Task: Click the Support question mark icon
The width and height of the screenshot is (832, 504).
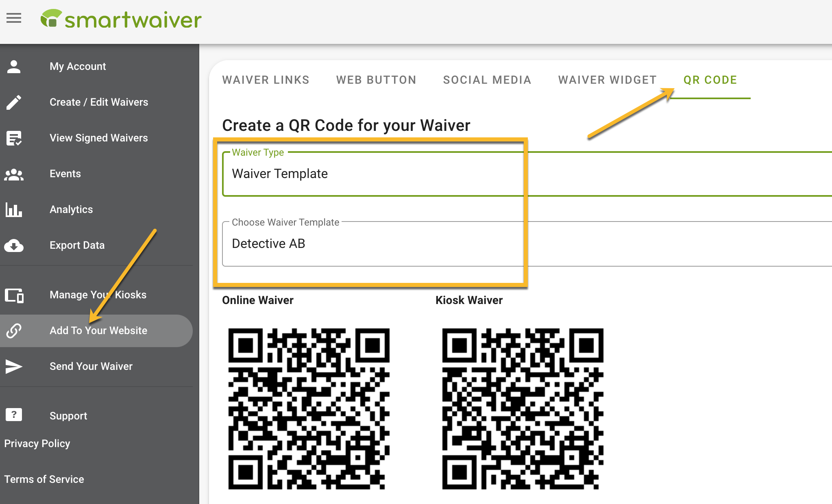Action: [14, 415]
